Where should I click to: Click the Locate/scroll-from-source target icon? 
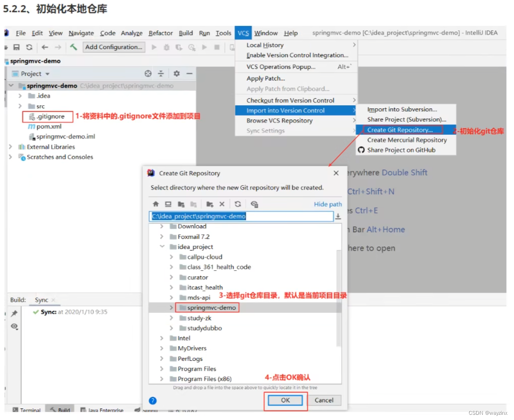148,73
